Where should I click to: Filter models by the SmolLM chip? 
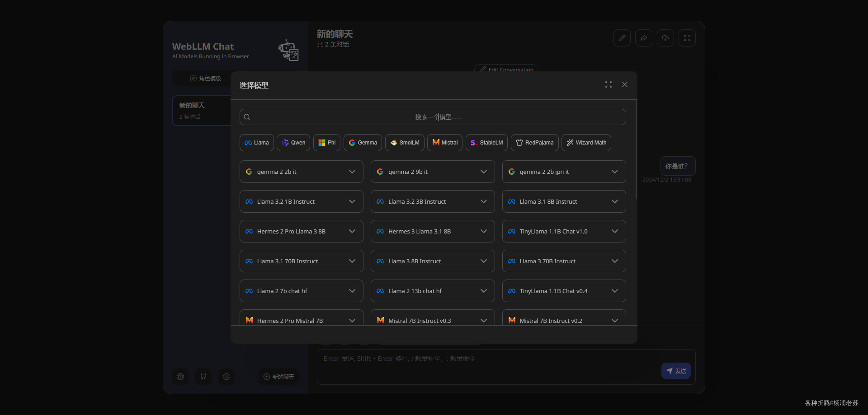(x=405, y=143)
